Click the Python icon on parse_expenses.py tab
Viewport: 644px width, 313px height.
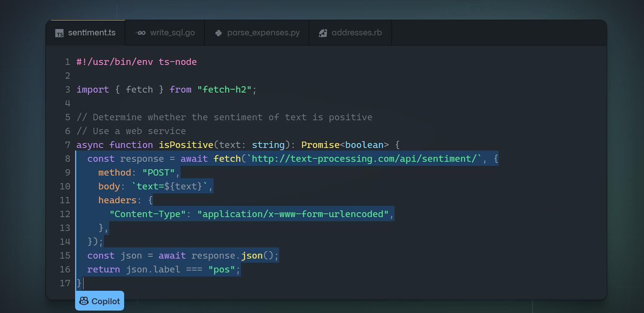[219, 33]
